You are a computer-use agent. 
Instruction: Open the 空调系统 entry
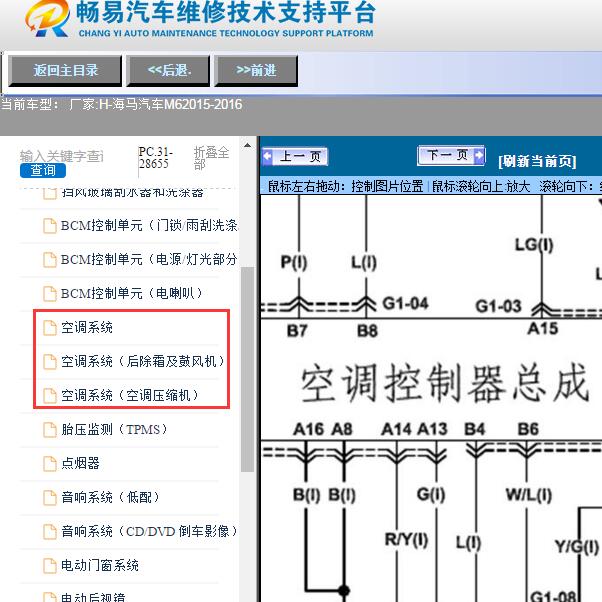pos(87,327)
